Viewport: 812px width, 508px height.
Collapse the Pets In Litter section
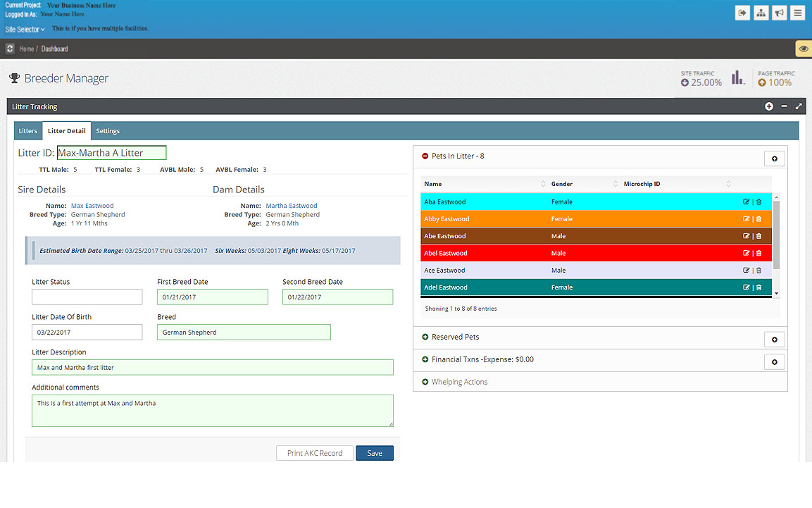[x=425, y=156]
